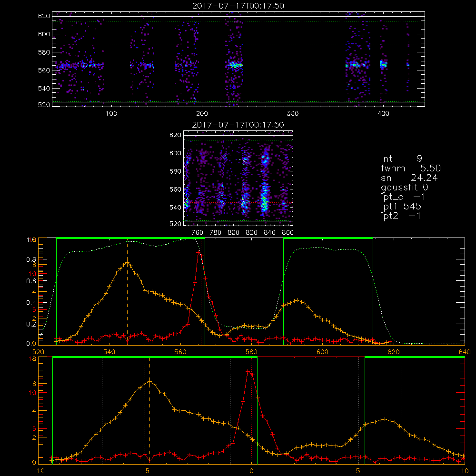Click the 'ipt_c -1' readout text

point(403,197)
